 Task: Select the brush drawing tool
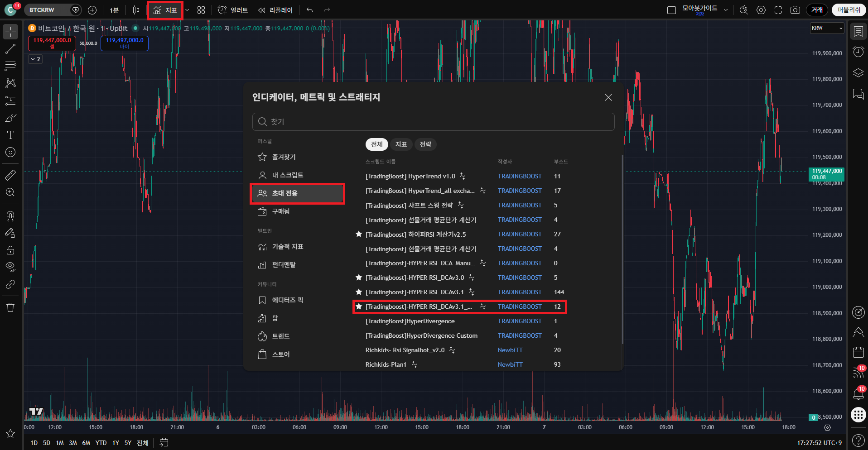coord(10,118)
